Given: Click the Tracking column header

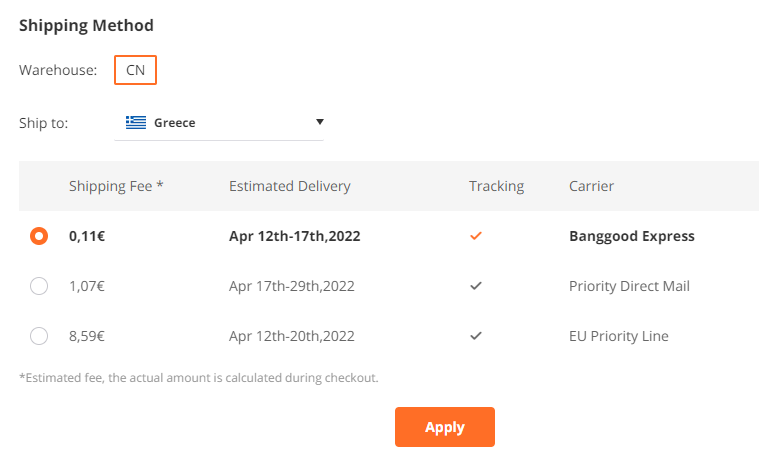Looking at the screenshot, I should pos(497,186).
